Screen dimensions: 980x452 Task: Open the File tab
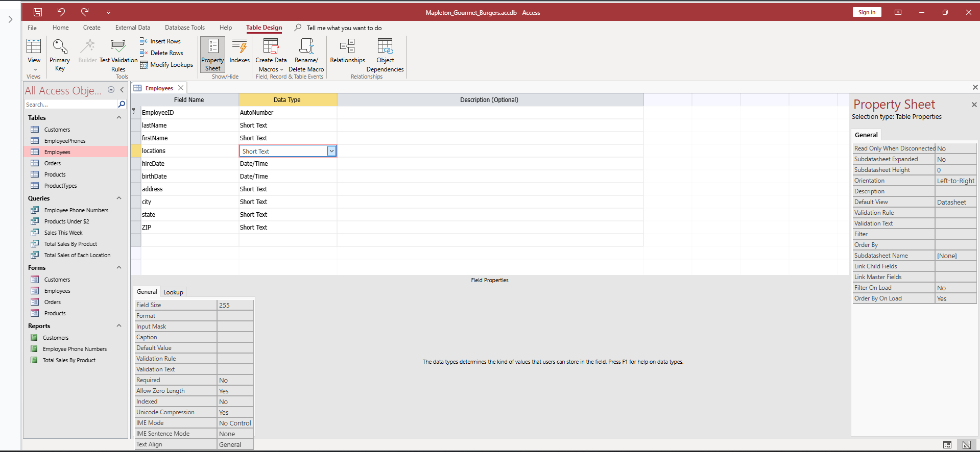click(x=32, y=28)
